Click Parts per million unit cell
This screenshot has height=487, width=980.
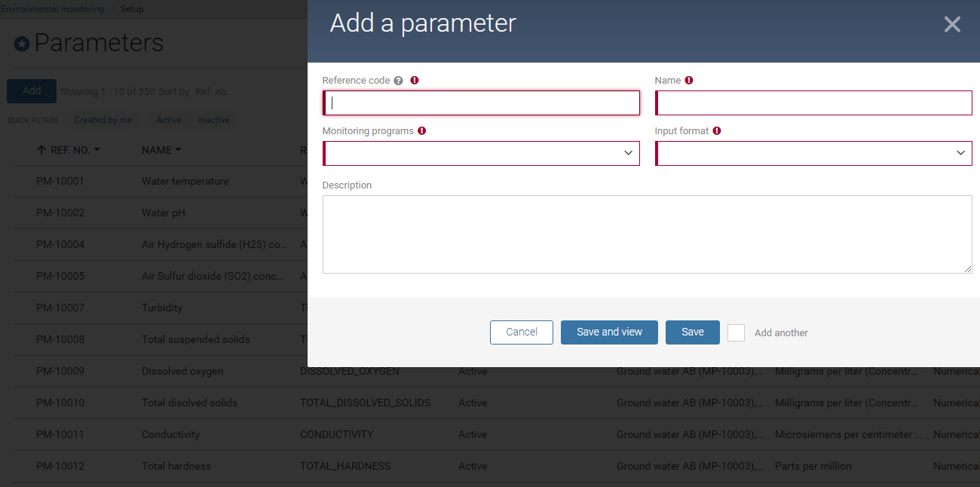[813, 467]
